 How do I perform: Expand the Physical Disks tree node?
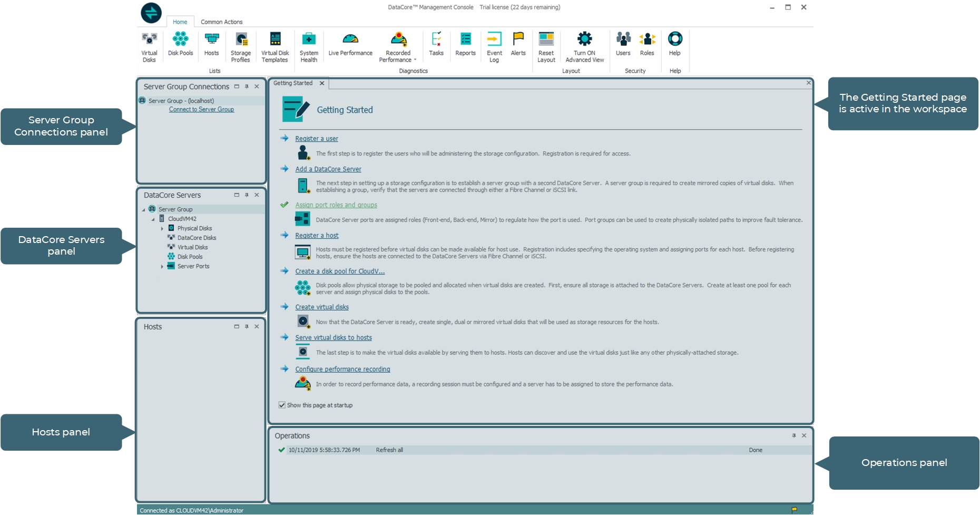pos(162,228)
